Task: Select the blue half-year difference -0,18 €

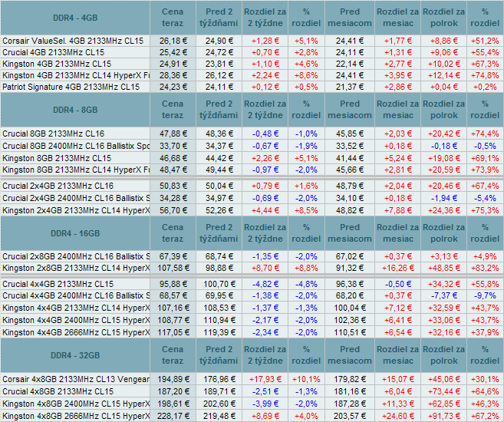Action: pyautogui.click(x=444, y=146)
